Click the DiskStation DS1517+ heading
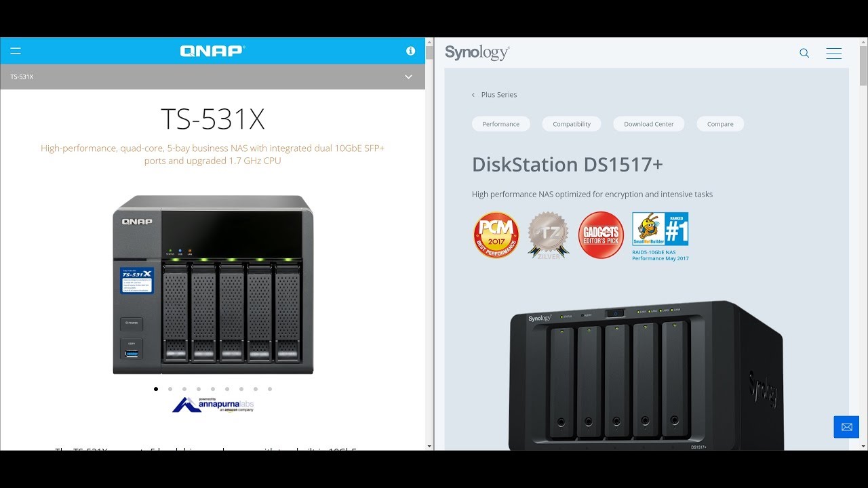 [x=568, y=165]
